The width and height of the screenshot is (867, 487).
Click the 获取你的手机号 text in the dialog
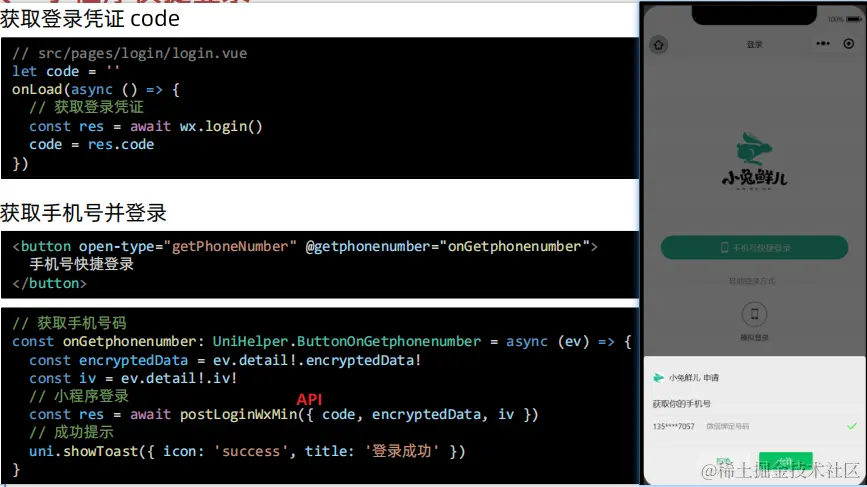681,404
